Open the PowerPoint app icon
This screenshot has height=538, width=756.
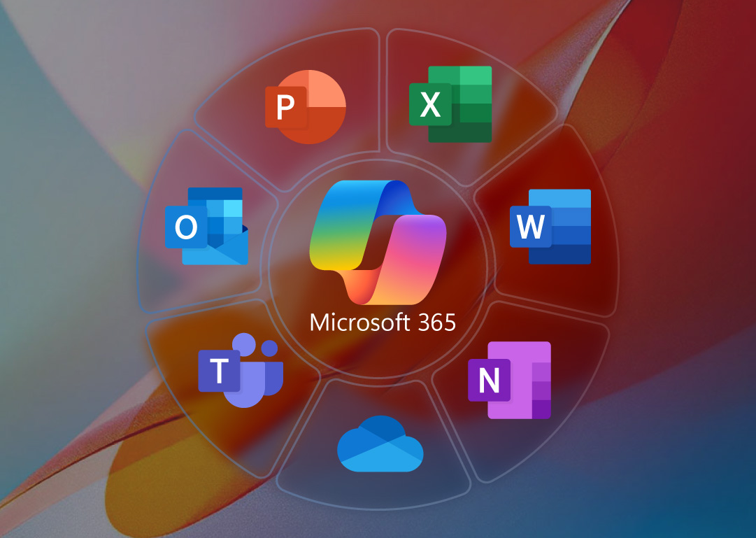pyautogui.click(x=305, y=106)
